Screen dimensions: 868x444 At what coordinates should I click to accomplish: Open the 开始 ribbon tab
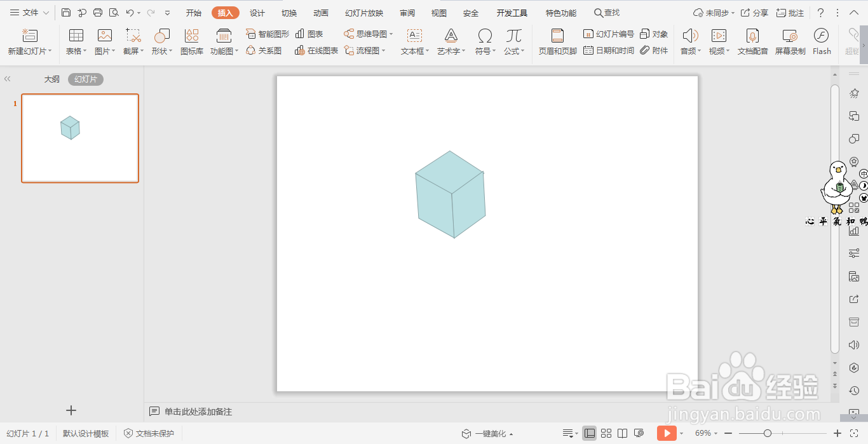click(194, 13)
